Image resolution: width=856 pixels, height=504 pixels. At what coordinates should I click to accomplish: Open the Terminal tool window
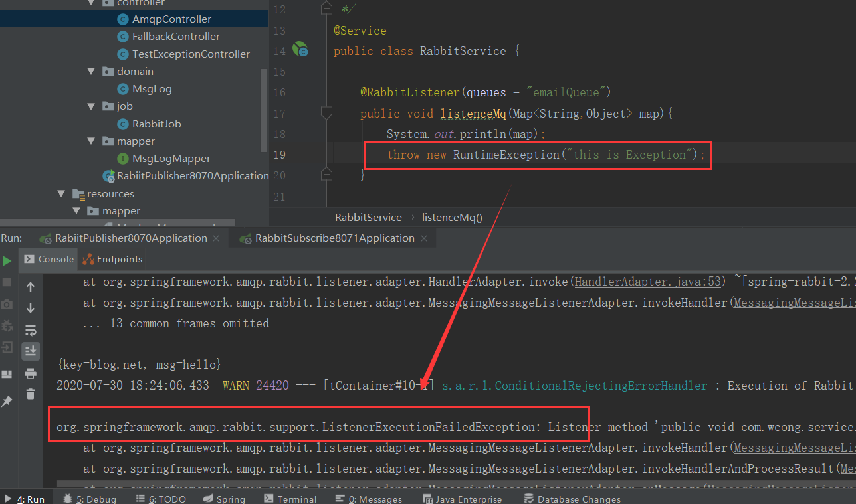(x=290, y=499)
